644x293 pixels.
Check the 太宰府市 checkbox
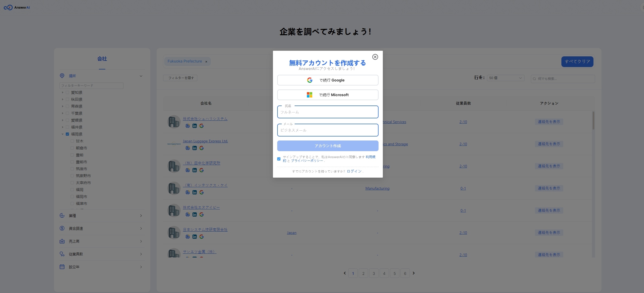(x=72, y=183)
